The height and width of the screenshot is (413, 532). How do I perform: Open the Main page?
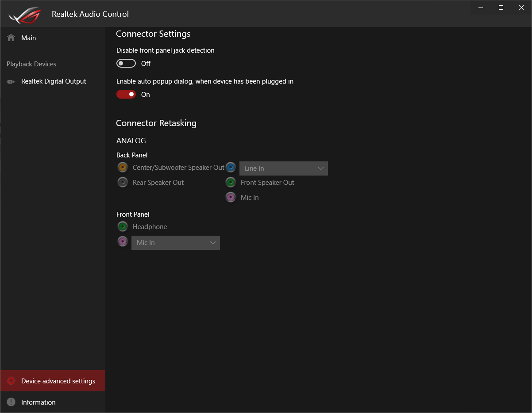(53, 38)
